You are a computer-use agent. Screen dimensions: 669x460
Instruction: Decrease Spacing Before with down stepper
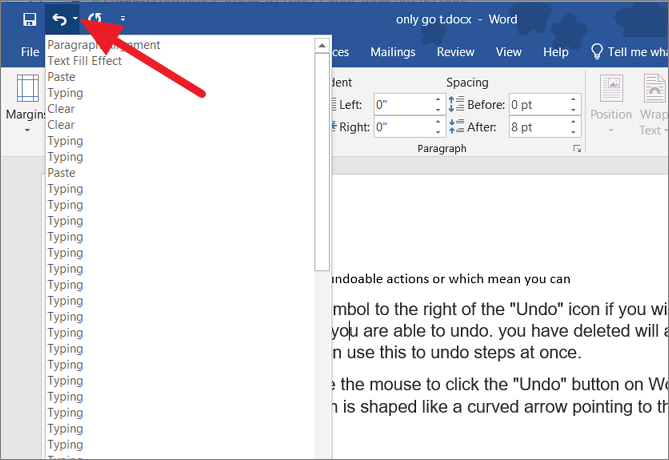click(x=573, y=110)
